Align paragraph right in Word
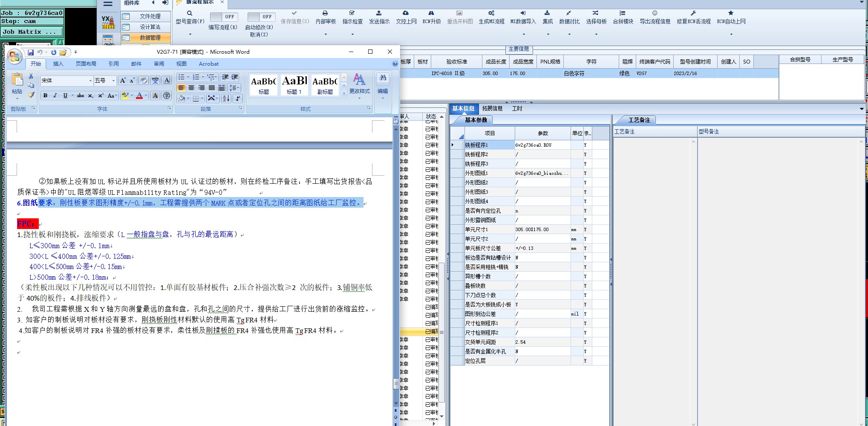The height and width of the screenshot is (426, 868). (202, 88)
